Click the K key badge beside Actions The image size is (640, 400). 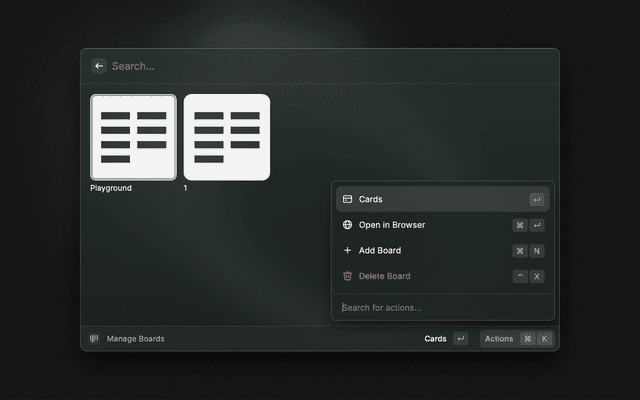click(x=544, y=339)
